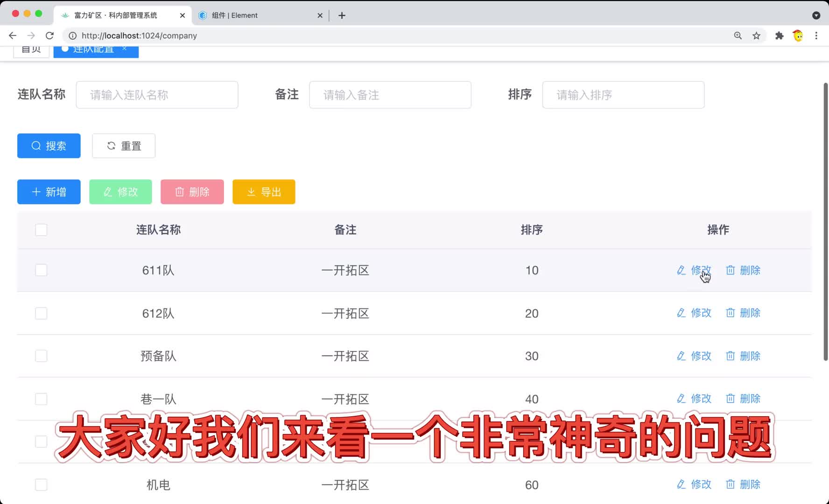Check the 612队 row checkbox
The image size is (829, 504).
41,313
